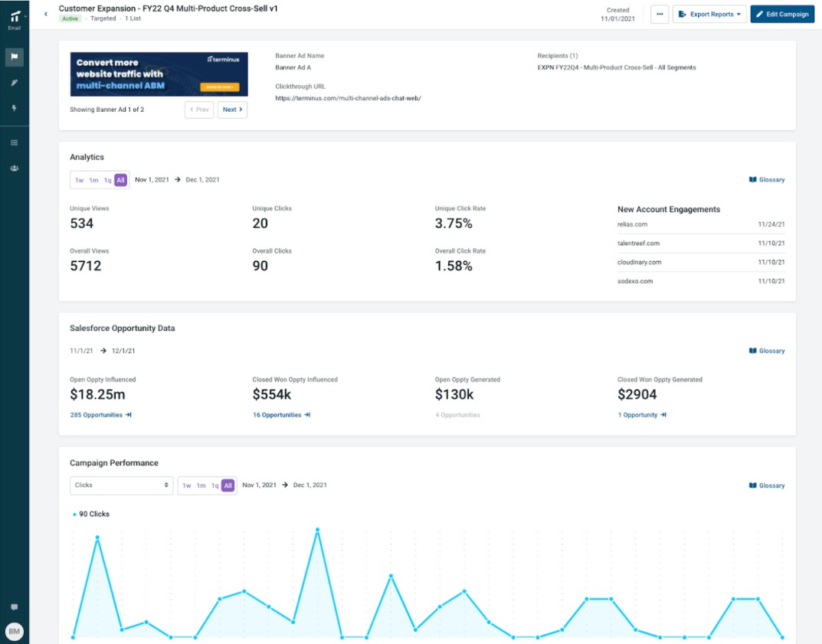Click the rocket icon in left sidebar
822x644 pixels.
(14, 82)
